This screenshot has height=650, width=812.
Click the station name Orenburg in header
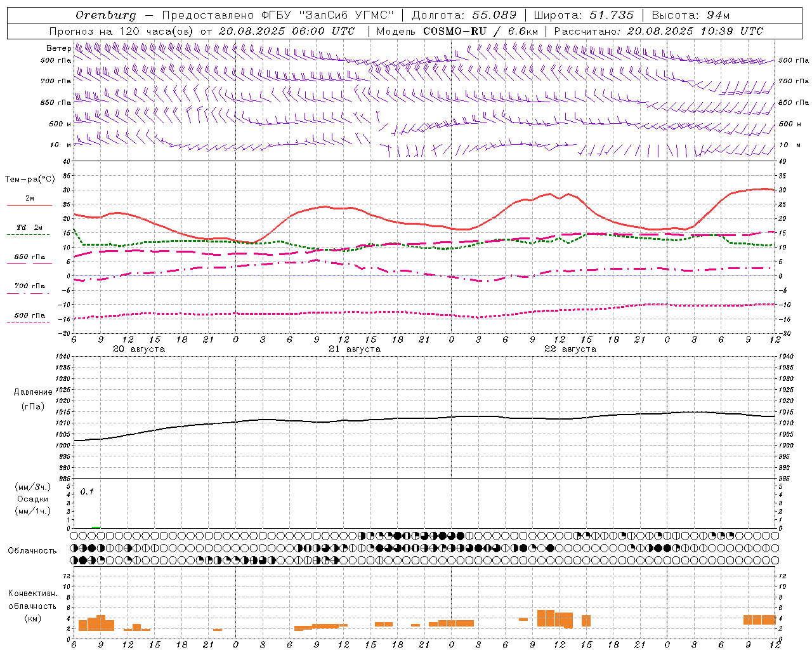click(105, 15)
